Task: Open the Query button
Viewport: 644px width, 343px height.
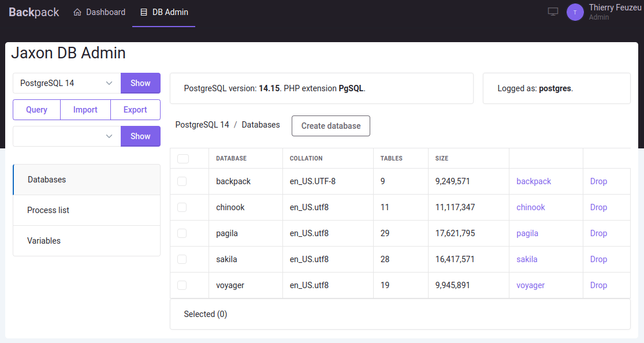Action: (36, 110)
